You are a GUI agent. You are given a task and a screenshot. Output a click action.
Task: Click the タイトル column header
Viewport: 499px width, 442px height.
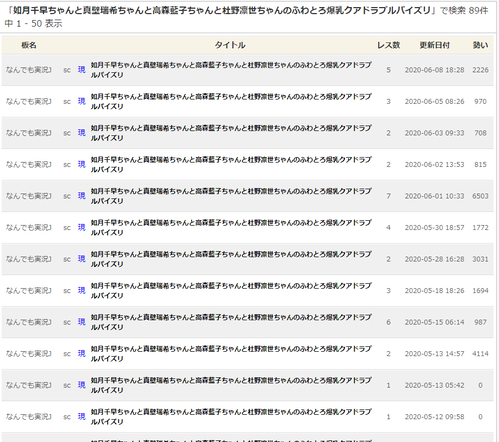tap(230, 45)
